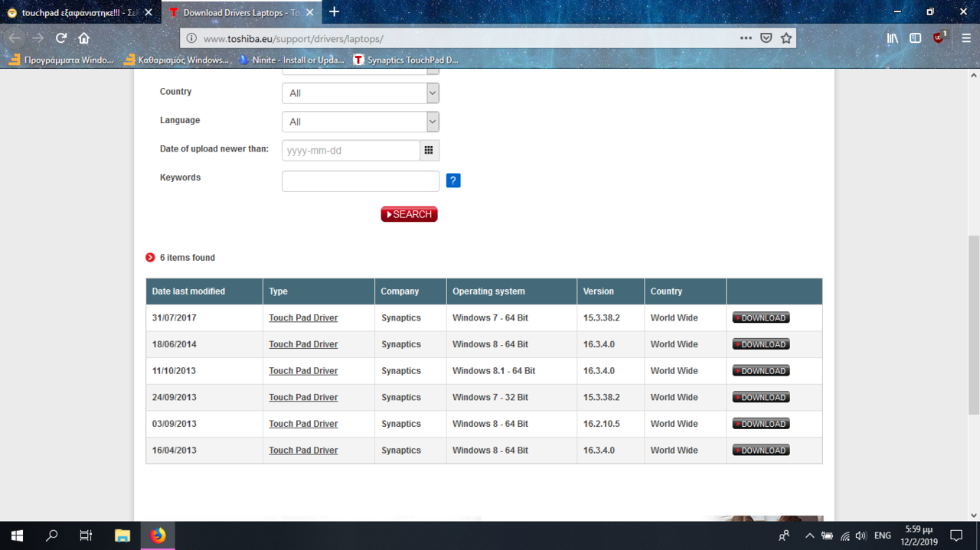980x550 pixels.
Task: Select the Firefox taskbar icon
Action: (x=158, y=535)
